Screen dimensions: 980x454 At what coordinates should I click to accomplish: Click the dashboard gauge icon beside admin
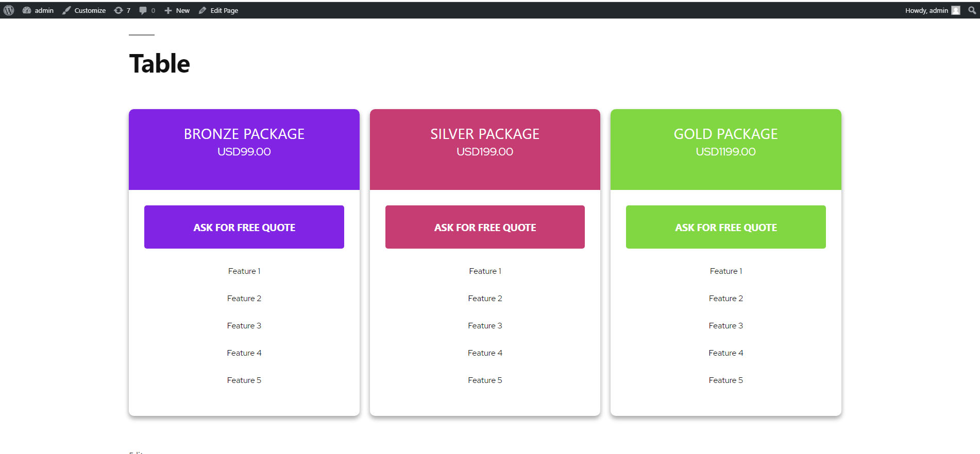point(27,10)
